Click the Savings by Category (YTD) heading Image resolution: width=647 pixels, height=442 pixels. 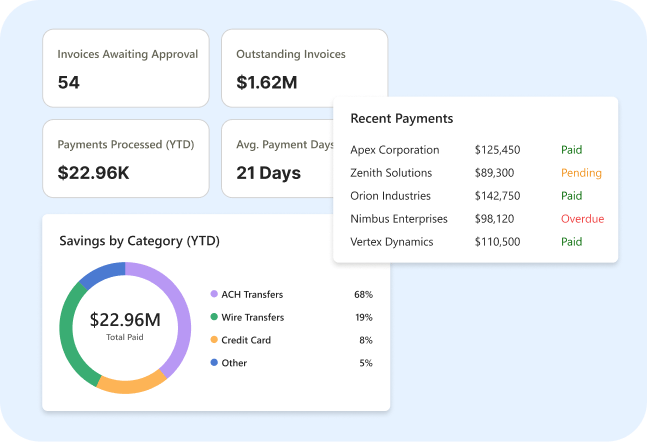(x=139, y=241)
